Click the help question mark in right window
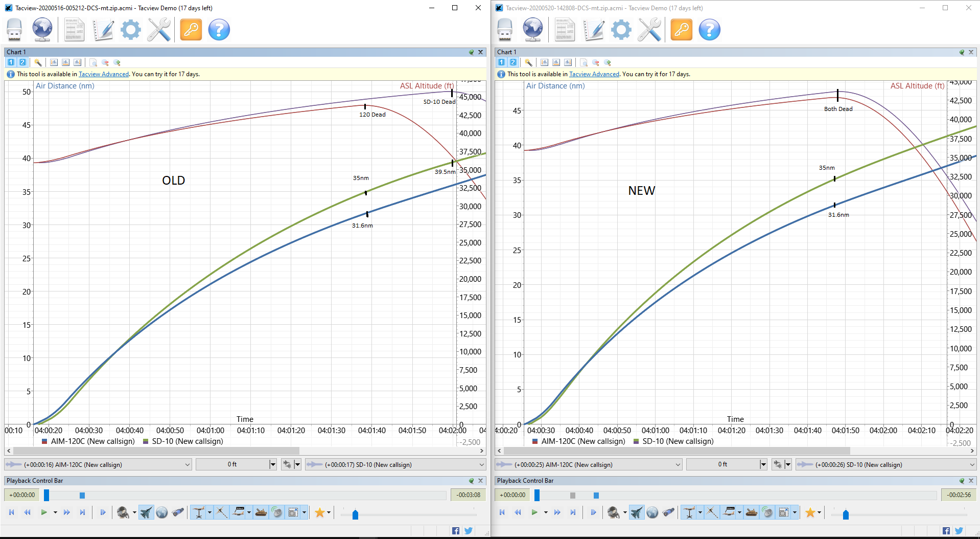The height and width of the screenshot is (539, 980). coord(710,30)
